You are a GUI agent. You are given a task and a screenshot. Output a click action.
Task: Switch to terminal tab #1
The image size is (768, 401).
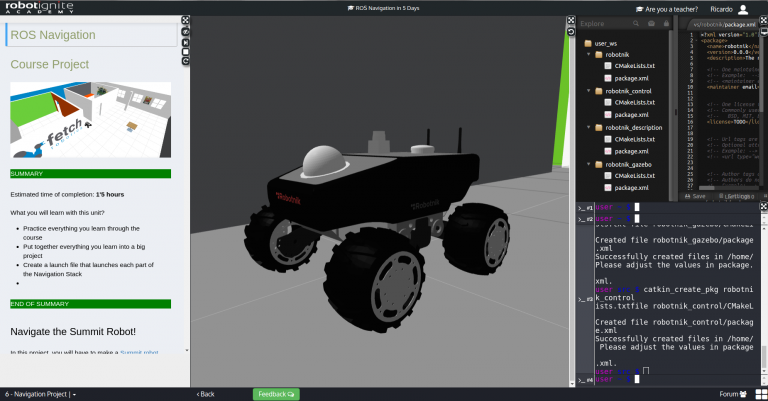point(585,208)
